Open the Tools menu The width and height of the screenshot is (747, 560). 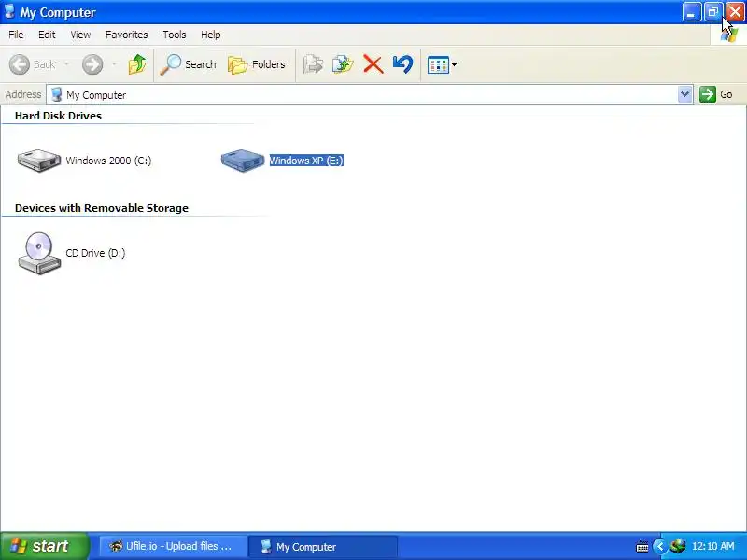pyautogui.click(x=175, y=35)
